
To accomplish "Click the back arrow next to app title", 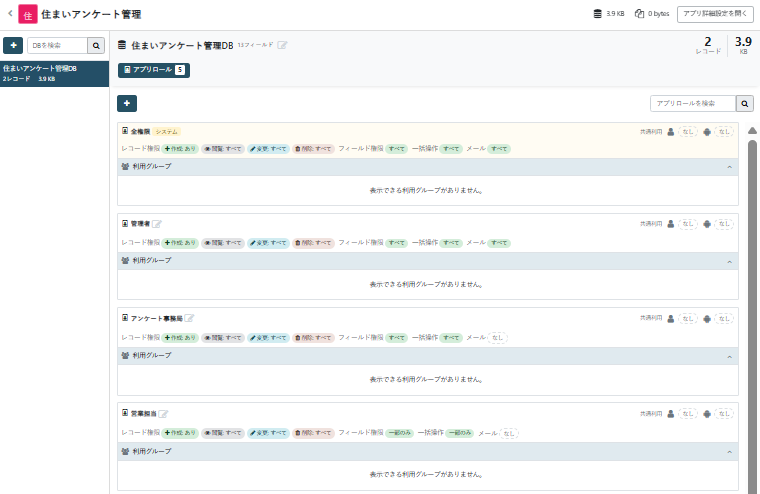I will coord(10,14).
